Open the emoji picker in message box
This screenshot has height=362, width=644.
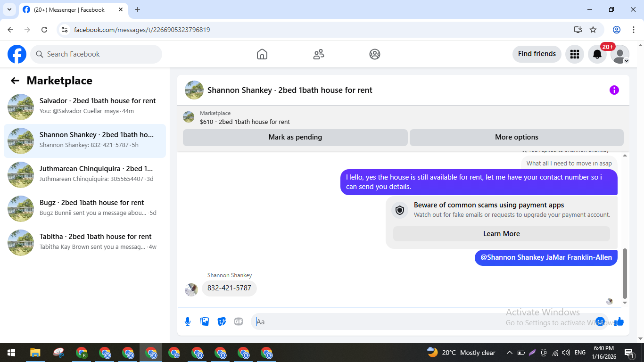[600, 321]
